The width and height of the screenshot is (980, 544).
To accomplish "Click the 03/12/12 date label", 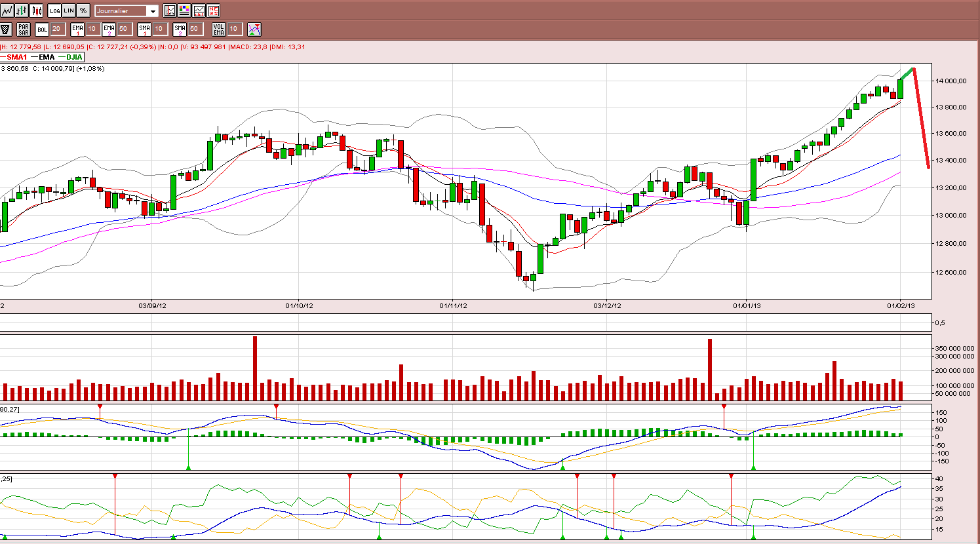I will point(608,305).
